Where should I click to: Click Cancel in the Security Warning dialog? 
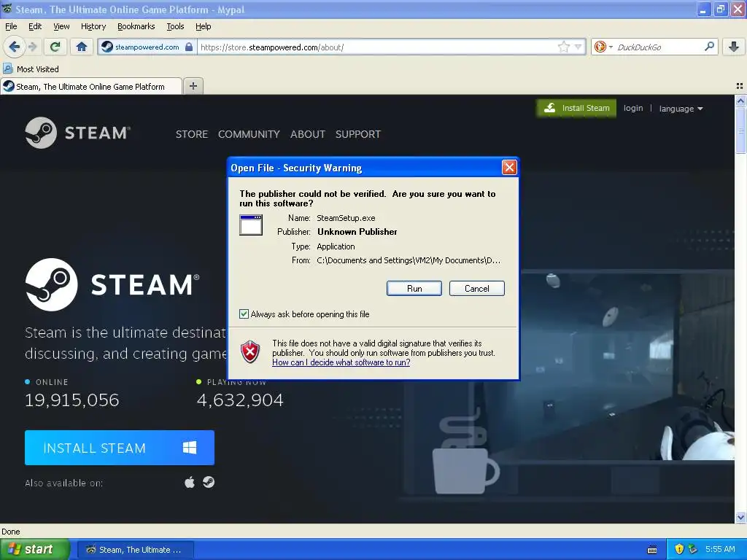pos(477,289)
